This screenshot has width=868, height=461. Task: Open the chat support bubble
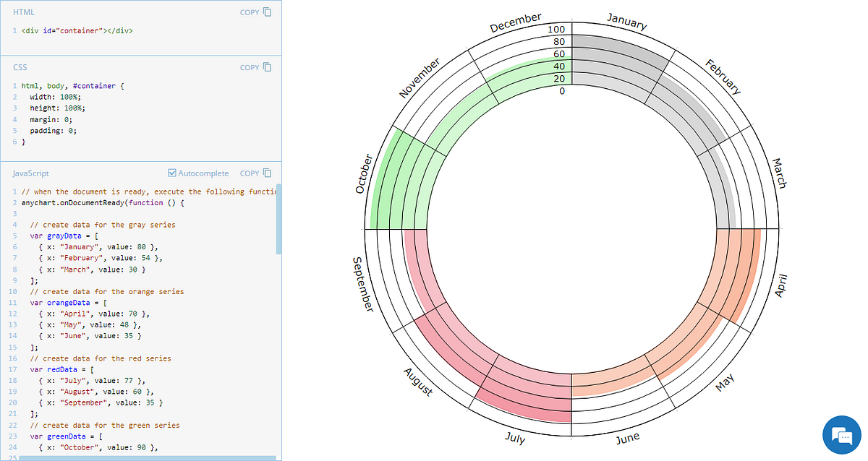click(841, 434)
